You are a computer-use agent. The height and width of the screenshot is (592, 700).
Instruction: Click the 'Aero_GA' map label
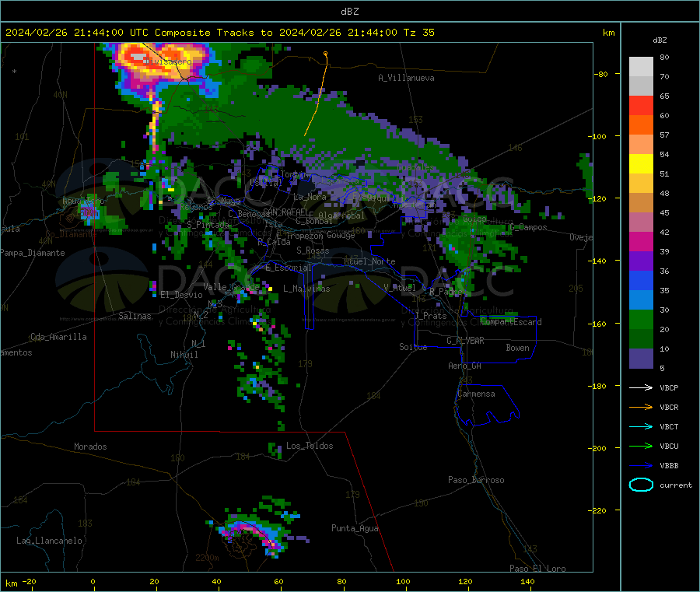(x=465, y=366)
